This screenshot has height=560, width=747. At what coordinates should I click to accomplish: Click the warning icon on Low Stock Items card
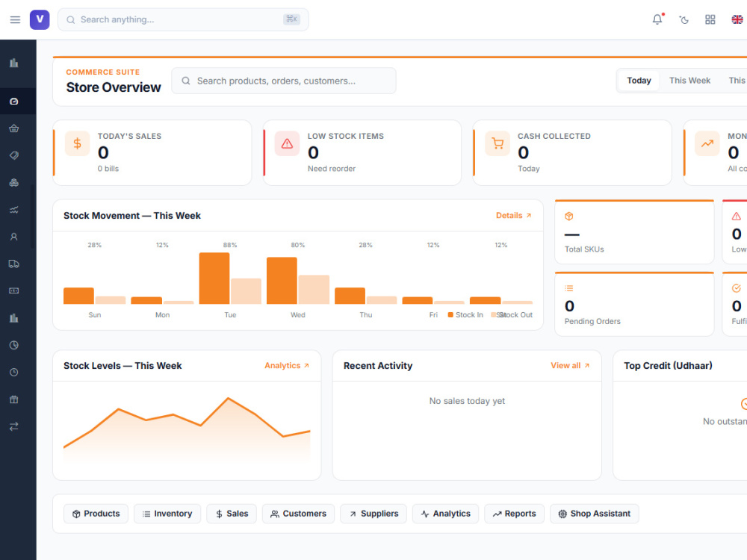coord(288,143)
